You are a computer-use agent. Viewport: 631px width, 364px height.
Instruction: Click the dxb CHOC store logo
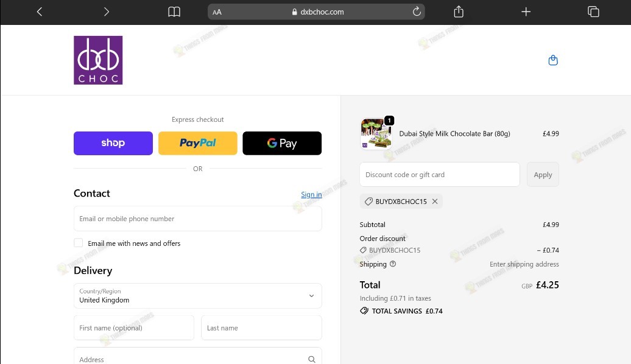(98, 60)
